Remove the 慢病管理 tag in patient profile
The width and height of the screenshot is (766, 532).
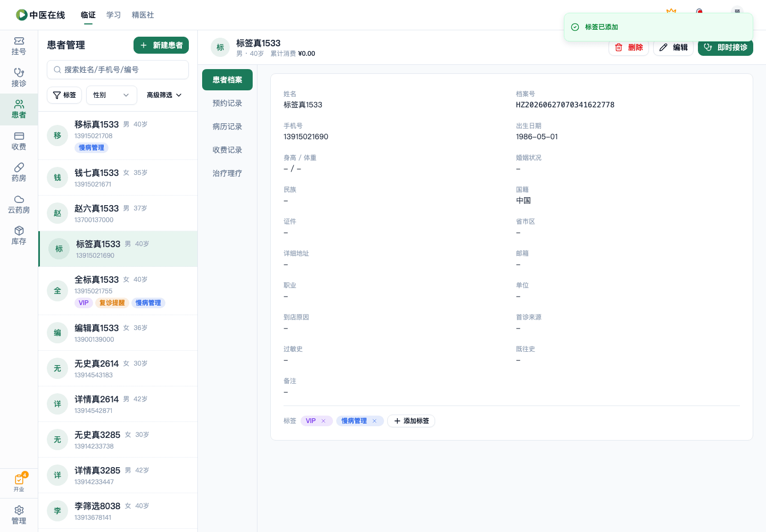[x=374, y=421]
